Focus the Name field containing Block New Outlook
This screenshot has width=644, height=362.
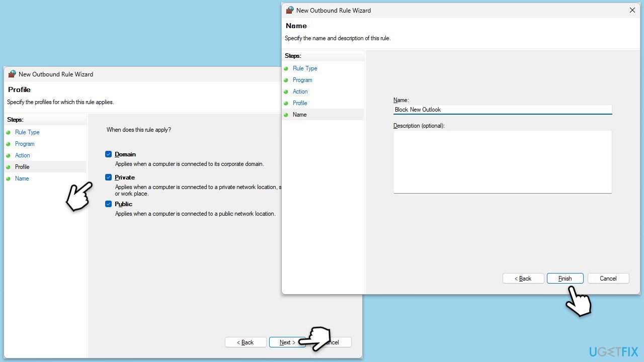503,110
